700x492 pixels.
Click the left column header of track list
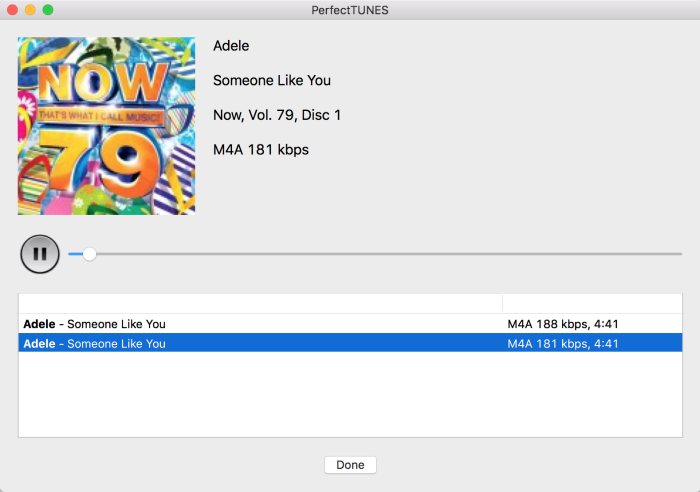[260, 303]
